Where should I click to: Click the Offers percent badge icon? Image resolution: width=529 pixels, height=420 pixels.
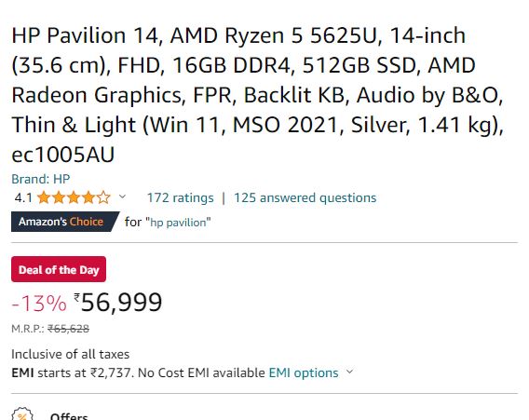[x=22, y=414]
